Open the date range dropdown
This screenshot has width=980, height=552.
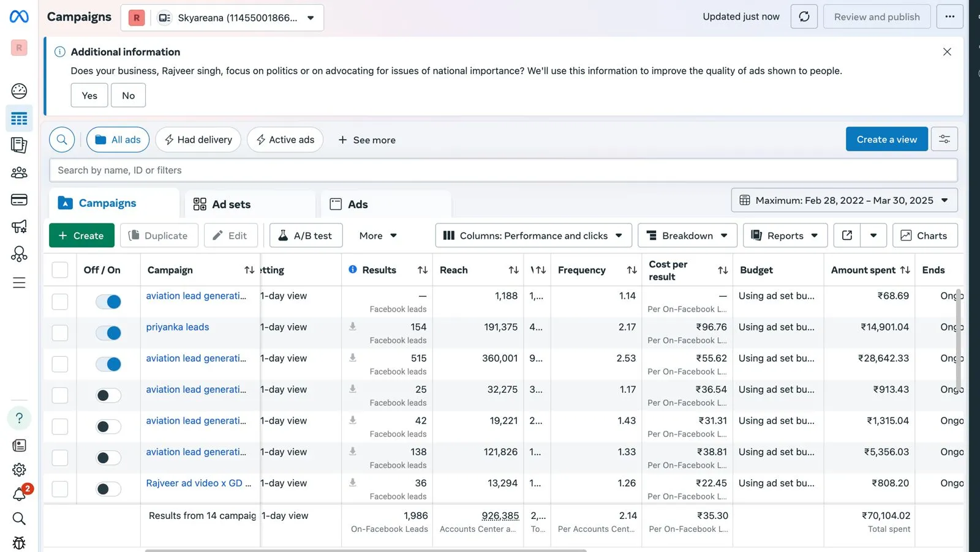844,200
